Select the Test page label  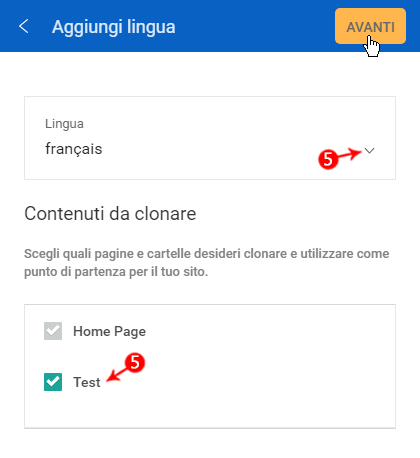pyautogui.click(x=87, y=382)
